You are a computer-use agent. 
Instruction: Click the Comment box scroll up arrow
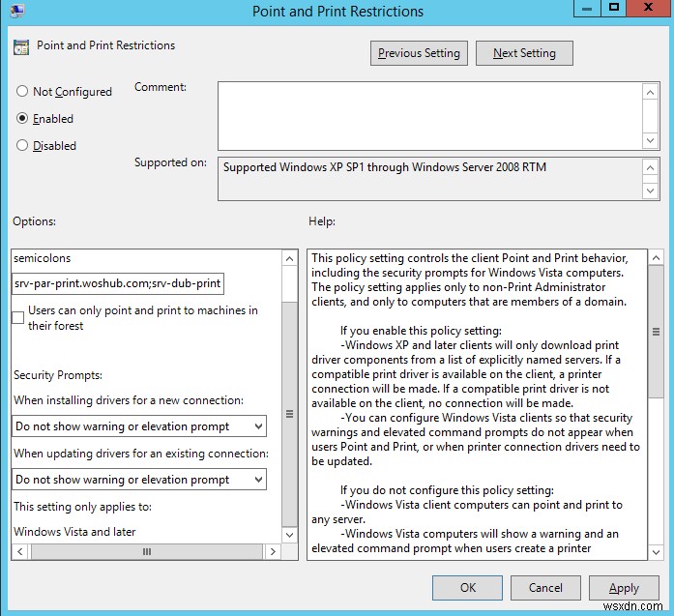click(651, 92)
